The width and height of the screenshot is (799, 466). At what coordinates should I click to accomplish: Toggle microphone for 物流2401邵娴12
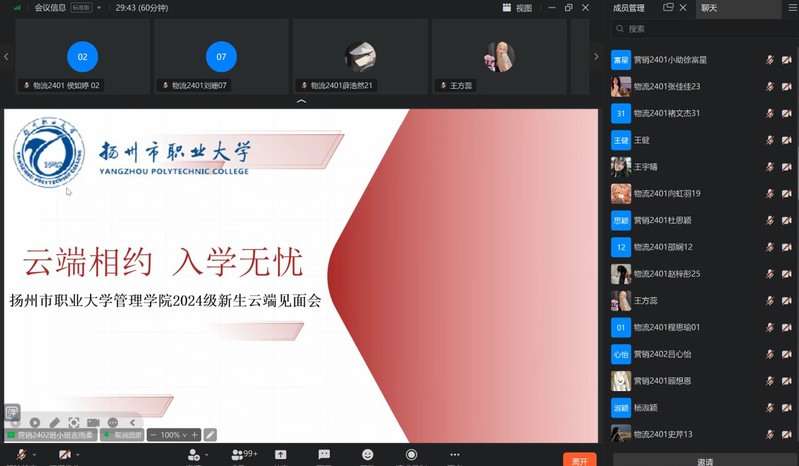click(x=769, y=247)
